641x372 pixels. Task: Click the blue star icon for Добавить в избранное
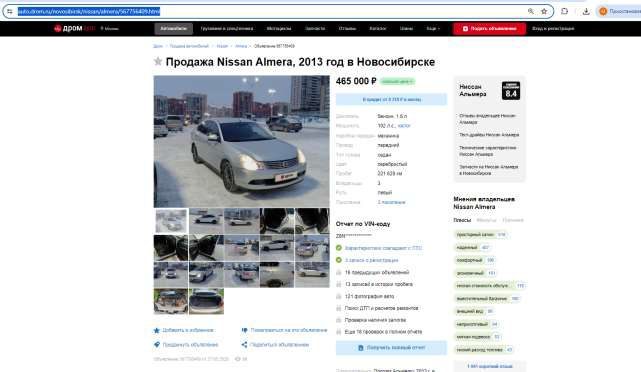pos(157,330)
